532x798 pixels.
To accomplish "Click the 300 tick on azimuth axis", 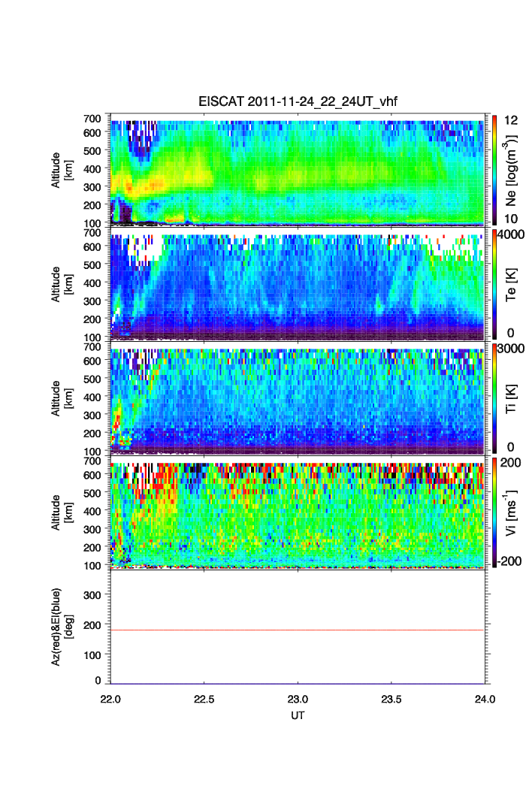I will [x=92, y=595].
